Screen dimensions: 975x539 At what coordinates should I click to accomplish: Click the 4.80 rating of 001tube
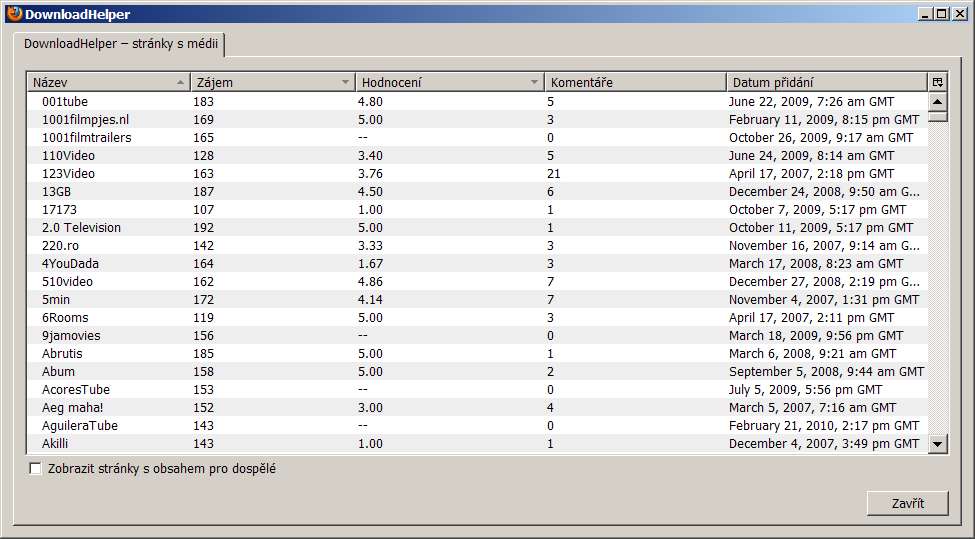tap(370, 101)
